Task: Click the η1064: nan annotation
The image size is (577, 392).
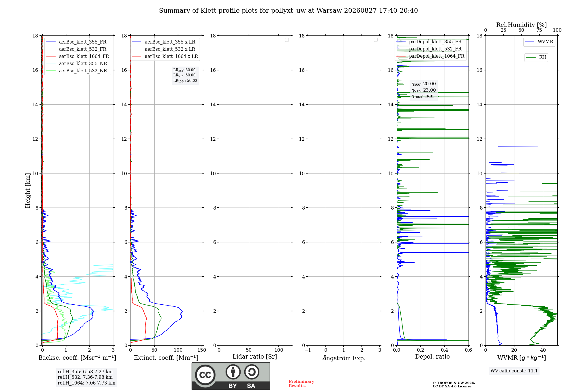Action: coord(422,96)
